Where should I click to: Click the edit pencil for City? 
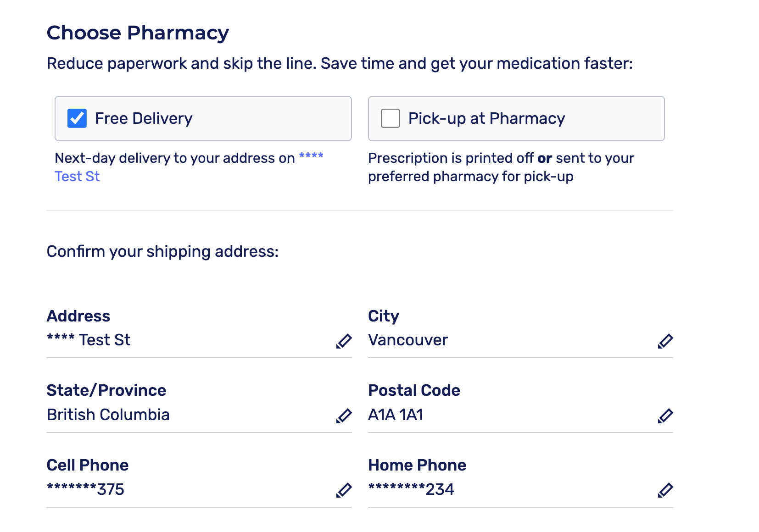[665, 341]
